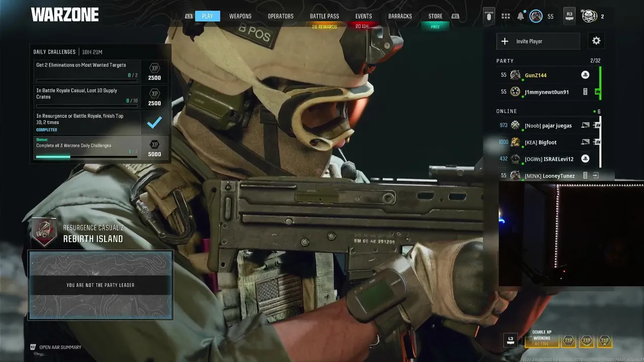Click the platform icon beside Bigfoot
This screenshot has height=362, width=644.
(x=585, y=142)
